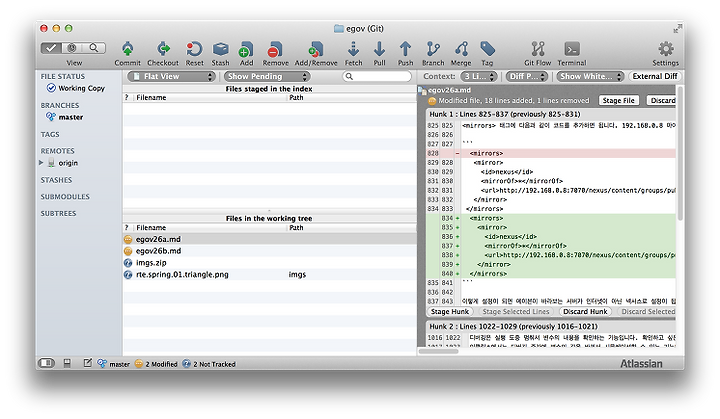Screen dimensions: 720x419
Task: Open the Settings gear
Action: click(x=666, y=49)
